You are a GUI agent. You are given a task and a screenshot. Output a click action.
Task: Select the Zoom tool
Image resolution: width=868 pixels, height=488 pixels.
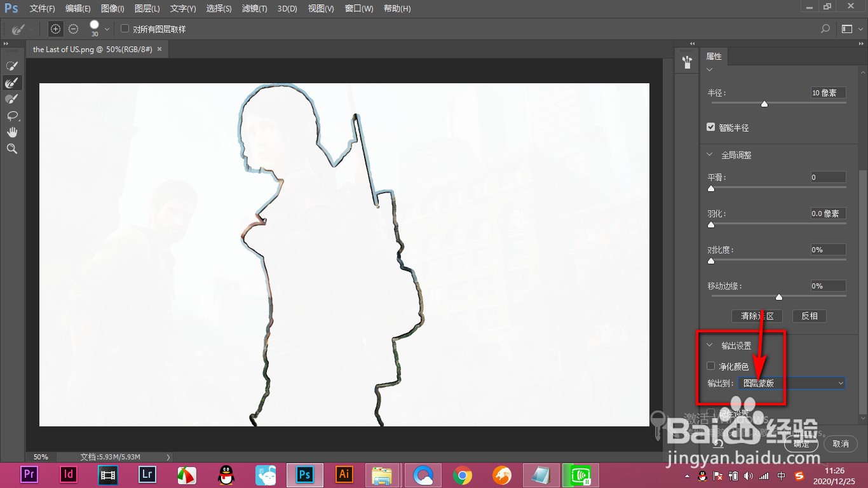[12, 149]
